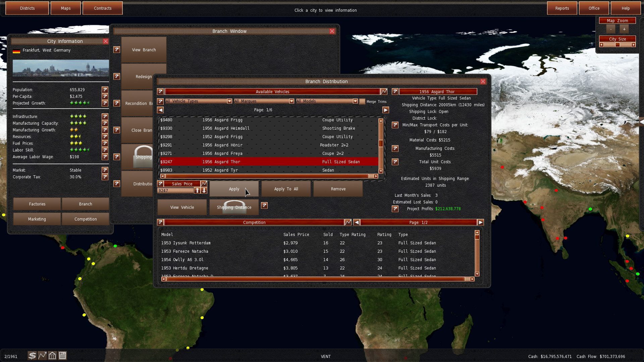Viewport: 644px width, 362px height.
Task: Click the help icon beside Shipping Distance button
Action: tap(264, 206)
